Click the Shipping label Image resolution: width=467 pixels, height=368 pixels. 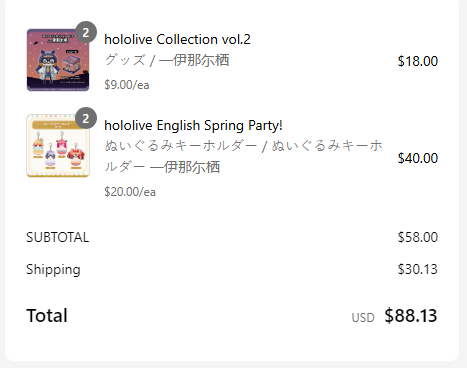(53, 270)
